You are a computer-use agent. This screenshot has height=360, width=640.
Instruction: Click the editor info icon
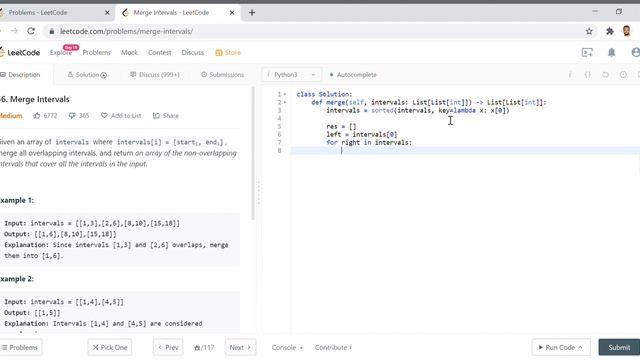[570, 75]
